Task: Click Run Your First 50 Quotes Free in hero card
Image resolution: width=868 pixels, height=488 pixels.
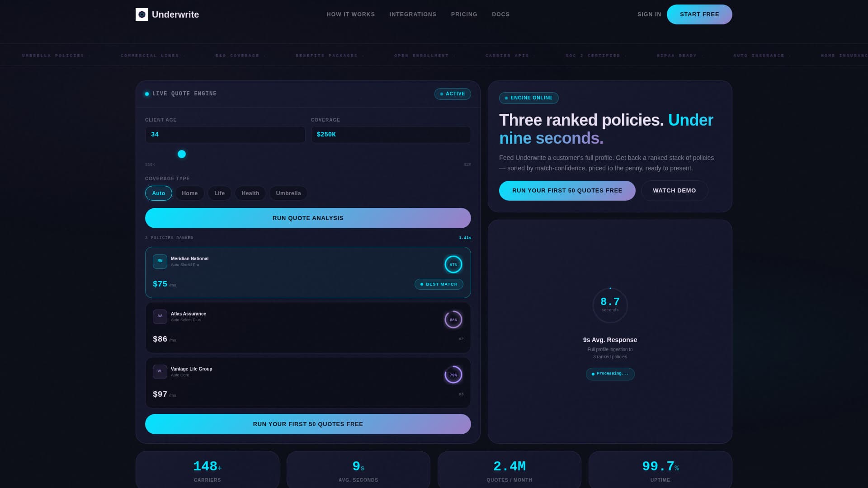Action: [567, 191]
